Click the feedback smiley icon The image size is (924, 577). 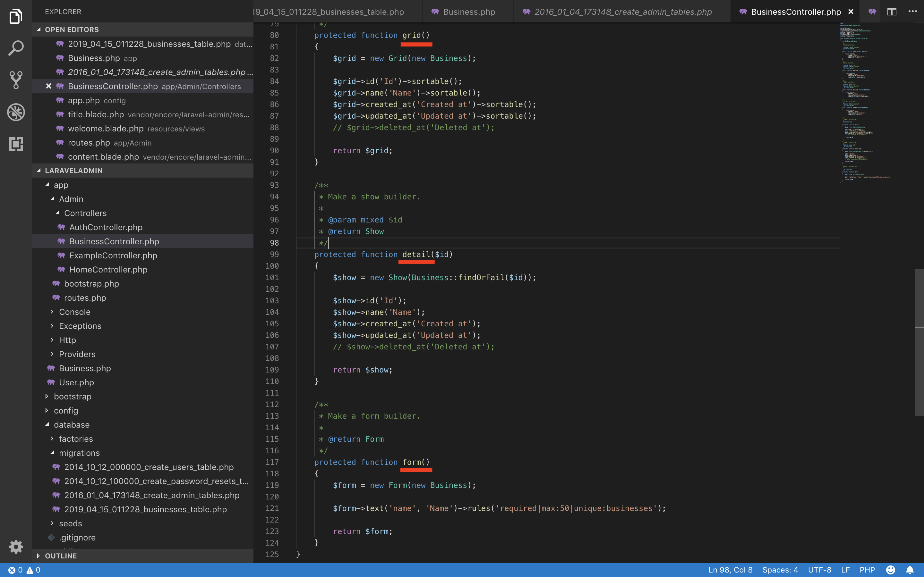[x=890, y=570]
